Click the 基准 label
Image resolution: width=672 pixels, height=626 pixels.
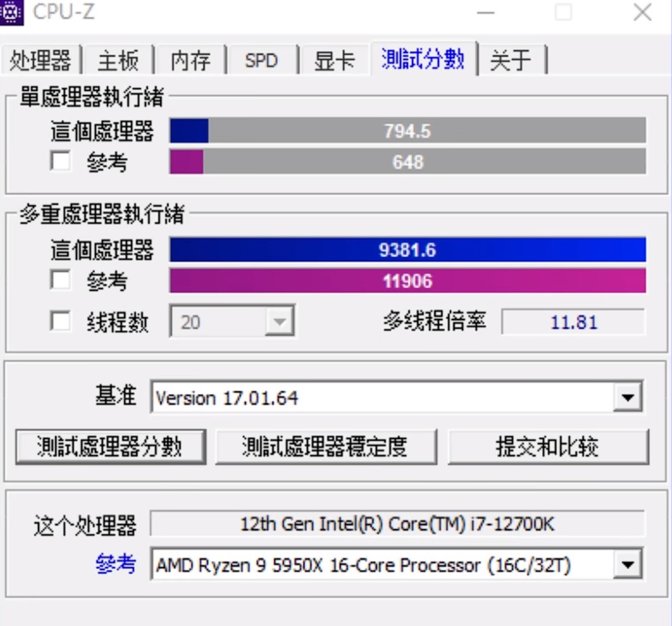point(115,395)
